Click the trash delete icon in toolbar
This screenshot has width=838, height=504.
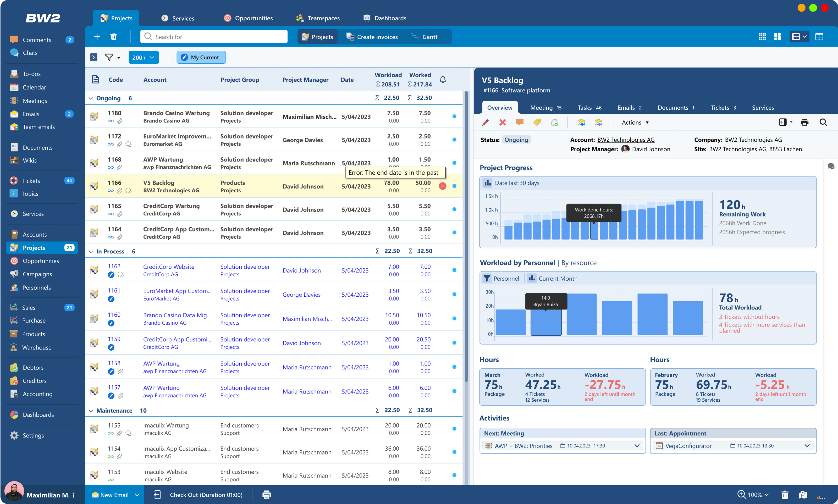point(113,37)
